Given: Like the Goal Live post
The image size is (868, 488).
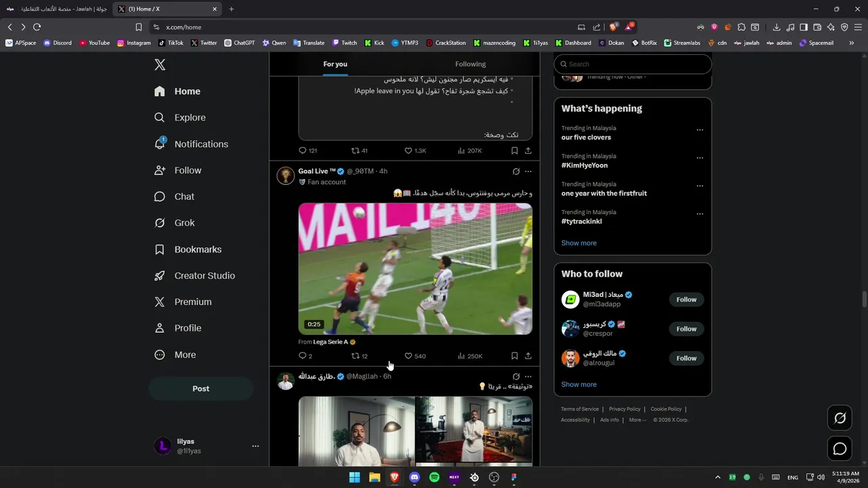Looking at the screenshot, I should 415,356.
